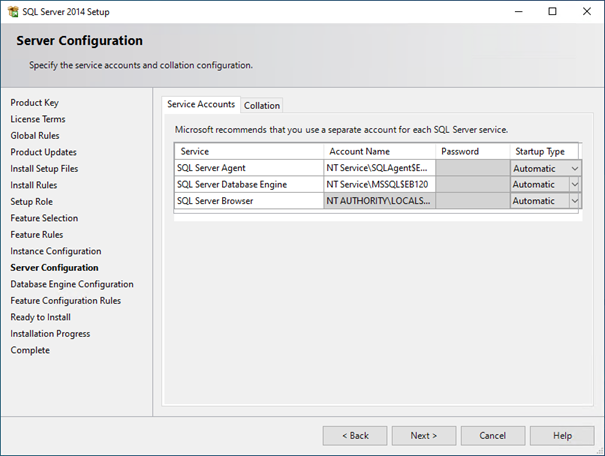
Task: Click password field for SQL Server Database Engine
Action: 473,184
